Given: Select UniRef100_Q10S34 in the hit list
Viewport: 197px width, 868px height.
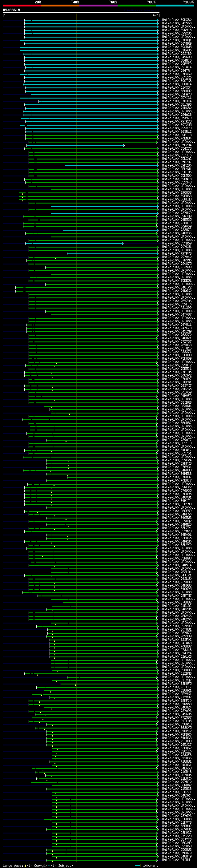Looking at the screenshot, I should tap(177, 88).
